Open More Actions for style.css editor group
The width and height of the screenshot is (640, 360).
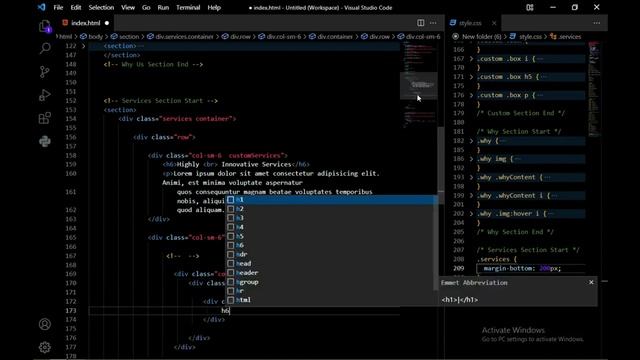tap(596, 23)
